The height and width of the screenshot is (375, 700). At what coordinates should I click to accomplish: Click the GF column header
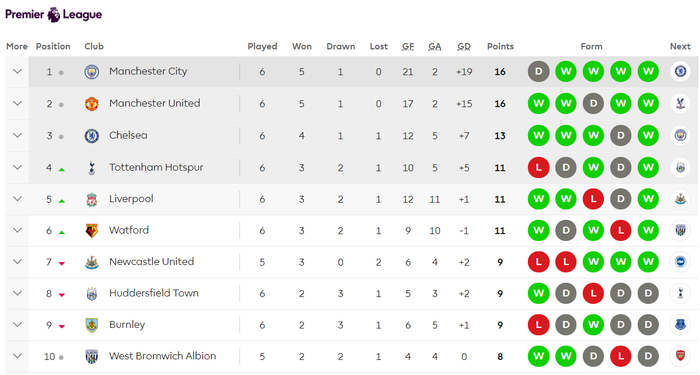click(408, 46)
